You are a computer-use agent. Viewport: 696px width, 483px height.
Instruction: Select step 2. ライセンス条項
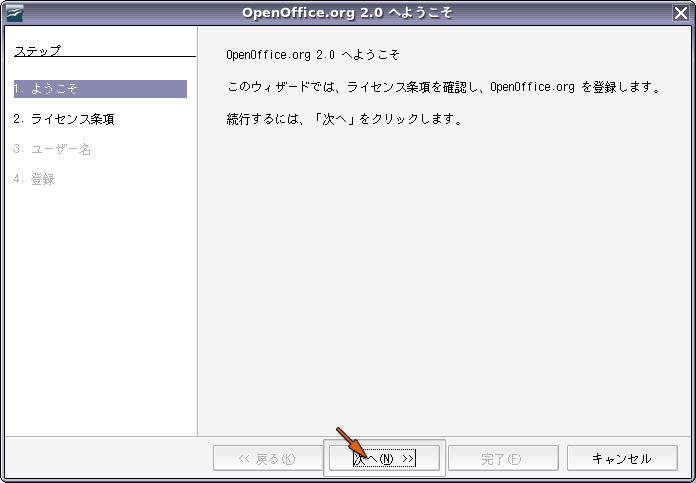(64, 119)
